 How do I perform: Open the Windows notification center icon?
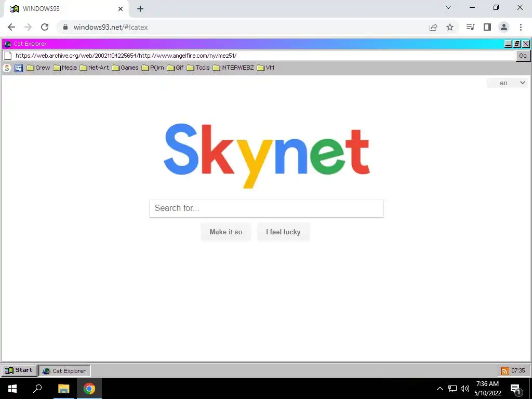(516, 389)
